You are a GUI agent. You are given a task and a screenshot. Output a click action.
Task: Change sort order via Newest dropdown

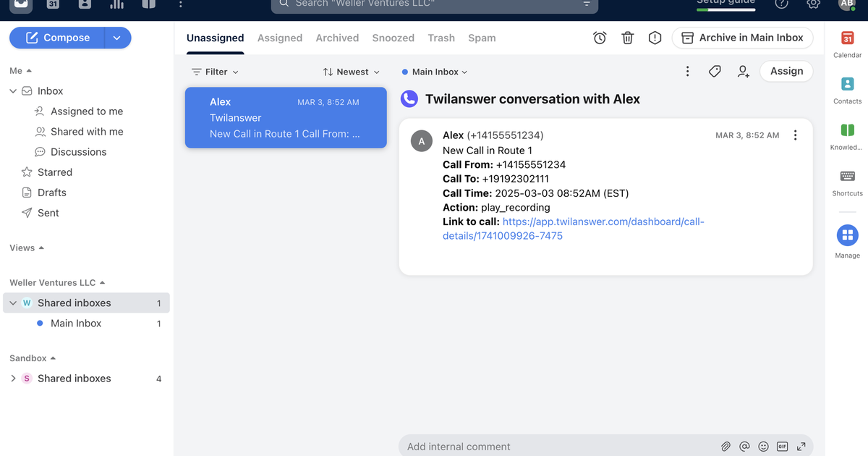coord(351,71)
